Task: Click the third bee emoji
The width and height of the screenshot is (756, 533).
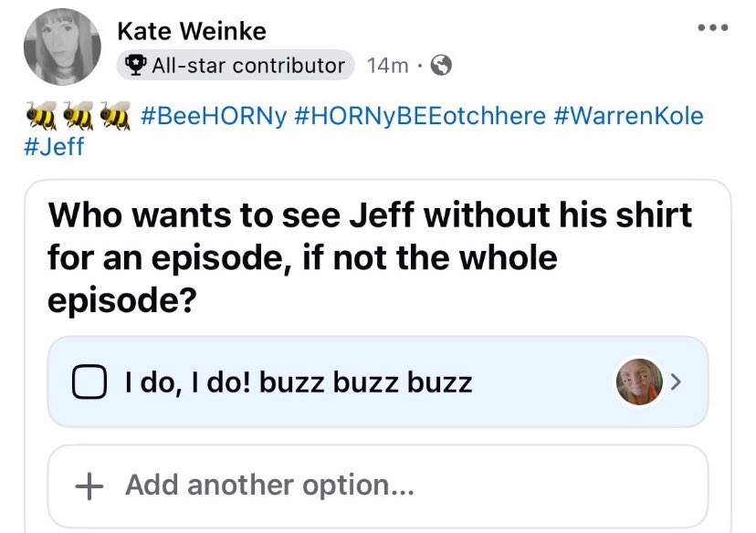Action: point(115,116)
